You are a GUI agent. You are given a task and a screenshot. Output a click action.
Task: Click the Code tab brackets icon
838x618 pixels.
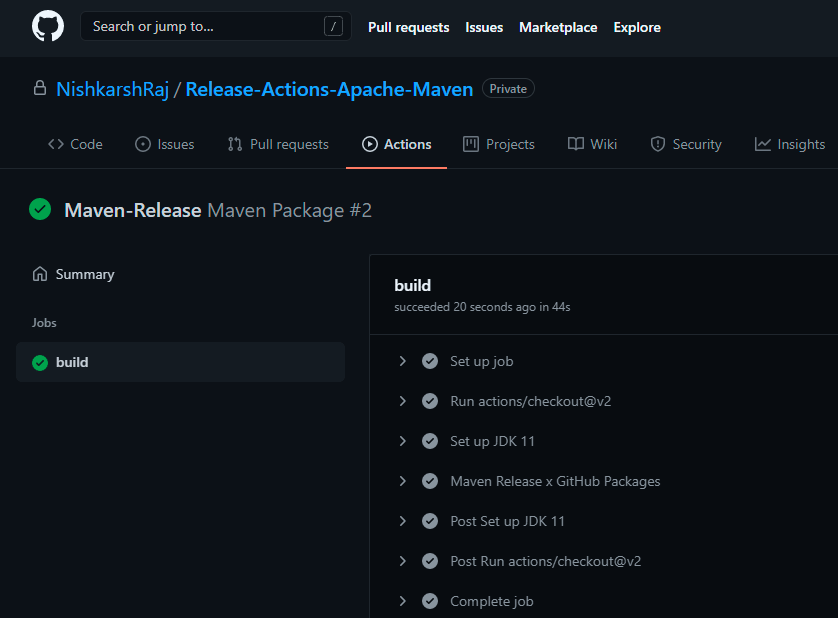(56, 144)
